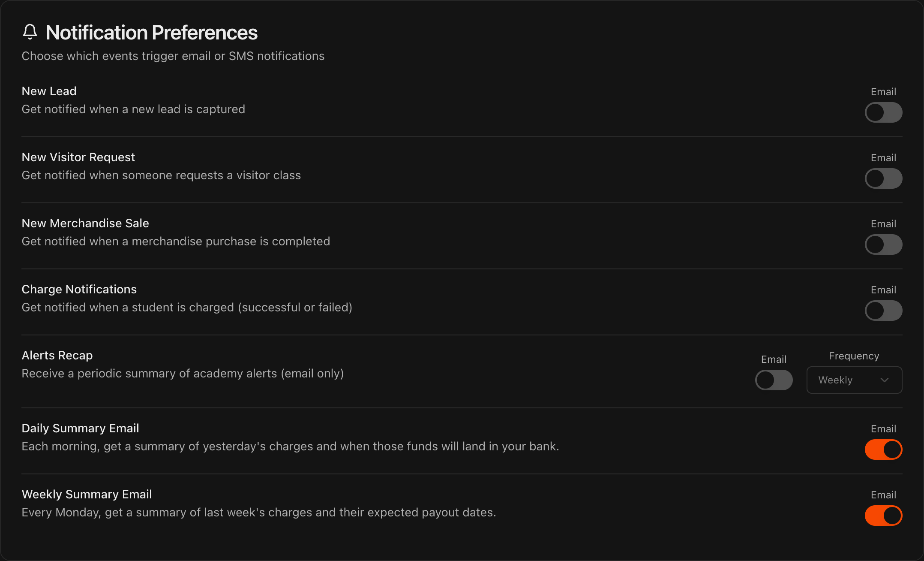The width and height of the screenshot is (924, 561).
Task: Turn off Weekly Summary Email toggle
Action: [x=883, y=516]
